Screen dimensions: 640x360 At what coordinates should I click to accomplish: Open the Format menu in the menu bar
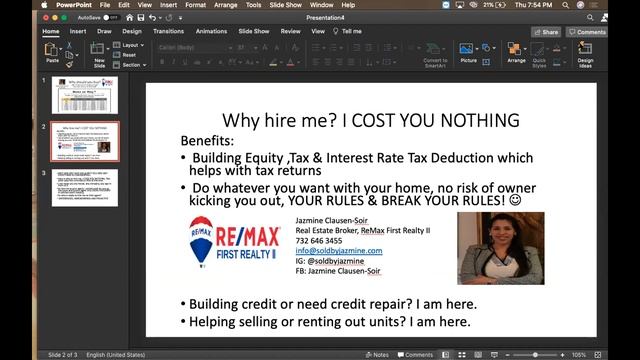(196, 5)
